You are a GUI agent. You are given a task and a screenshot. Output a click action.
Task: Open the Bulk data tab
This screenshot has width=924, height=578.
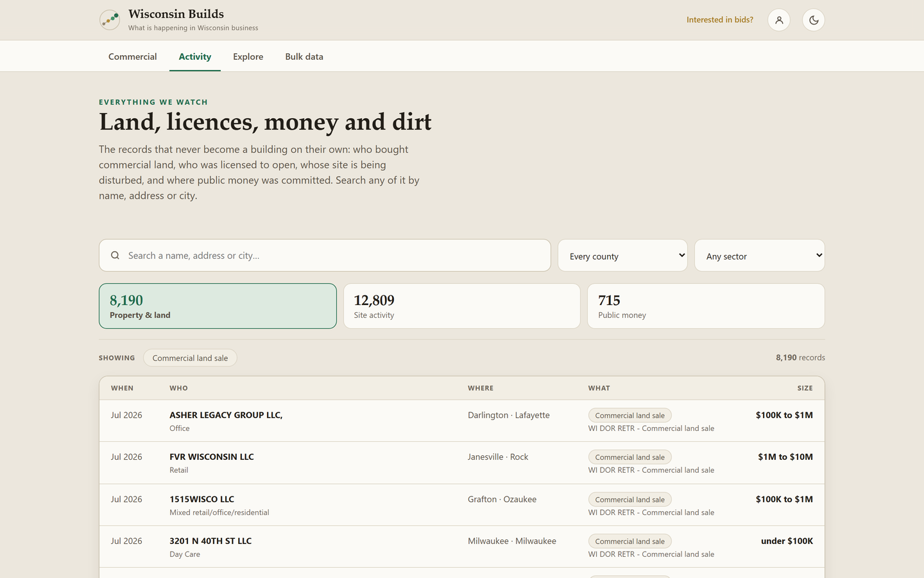pos(304,57)
